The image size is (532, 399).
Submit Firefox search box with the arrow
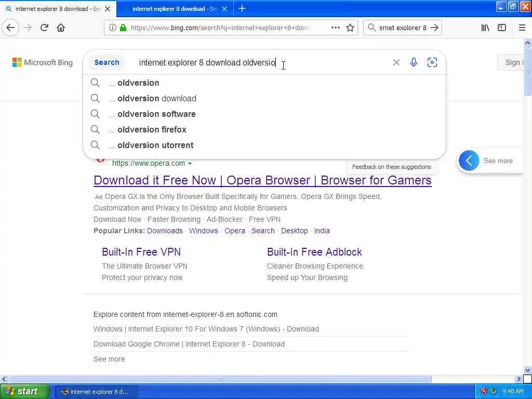tap(434, 28)
